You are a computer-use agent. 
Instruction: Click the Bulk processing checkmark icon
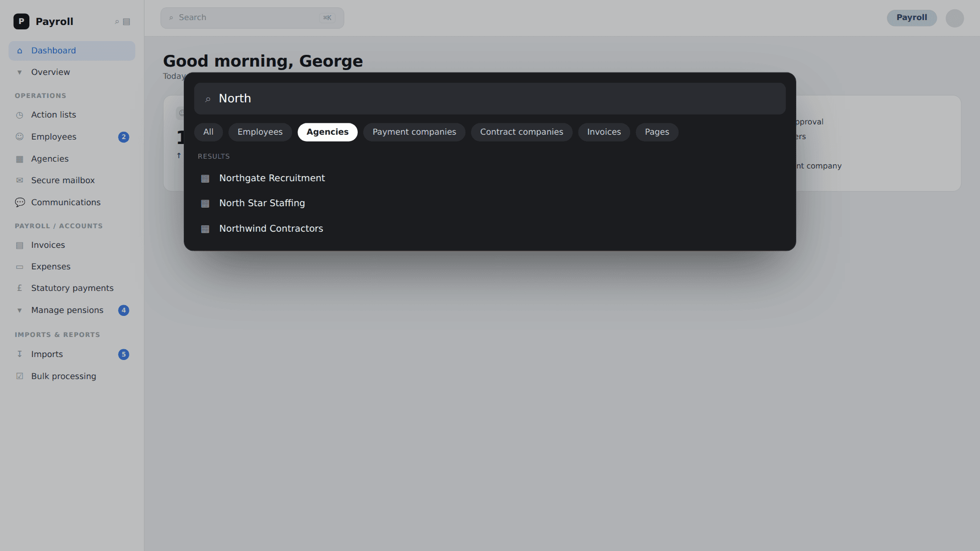click(20, 376)
